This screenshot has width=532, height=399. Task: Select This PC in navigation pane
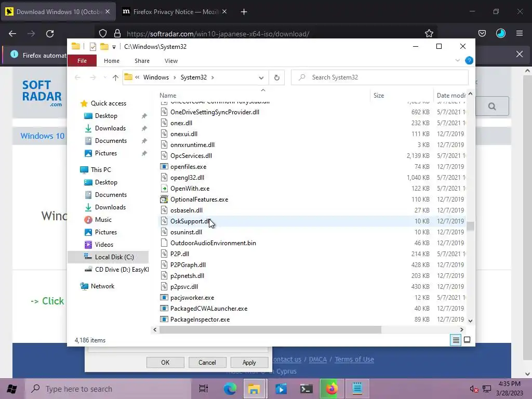pyautogui.click(x=100, y=170)
